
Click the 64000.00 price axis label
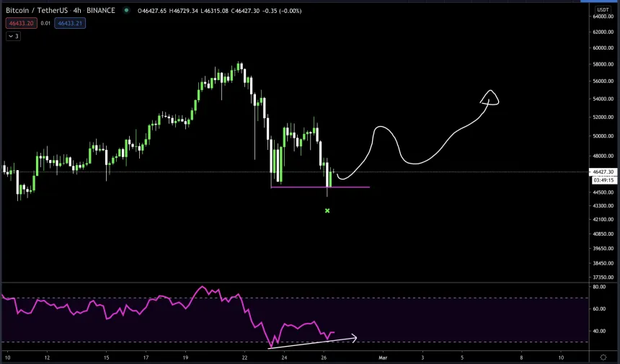pyautogui.click(x=603, y=16)
